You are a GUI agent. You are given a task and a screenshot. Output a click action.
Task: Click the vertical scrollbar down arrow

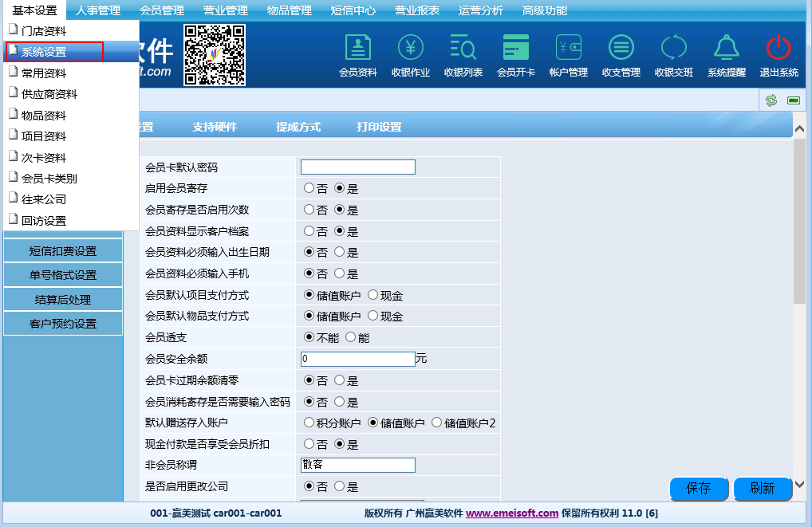(x=799, y=485)
